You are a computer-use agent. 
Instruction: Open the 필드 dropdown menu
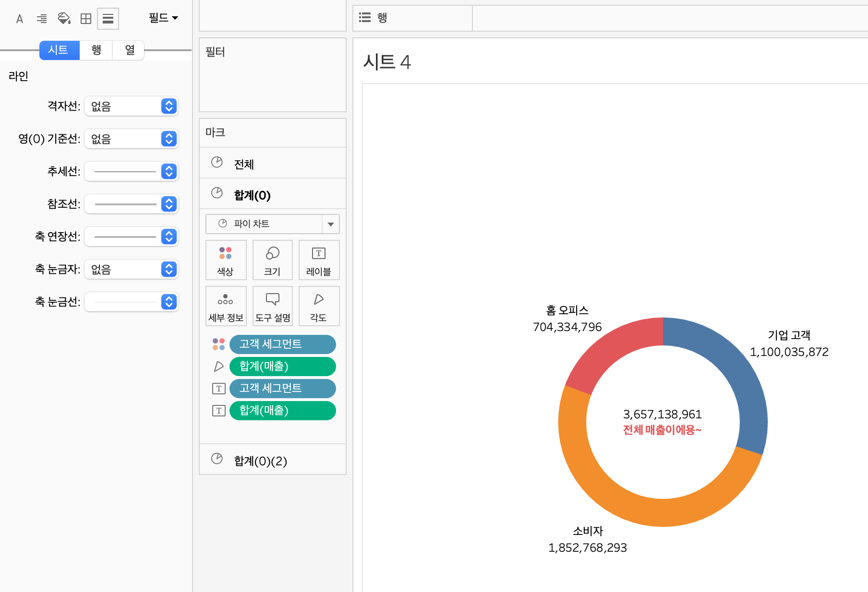163,18
